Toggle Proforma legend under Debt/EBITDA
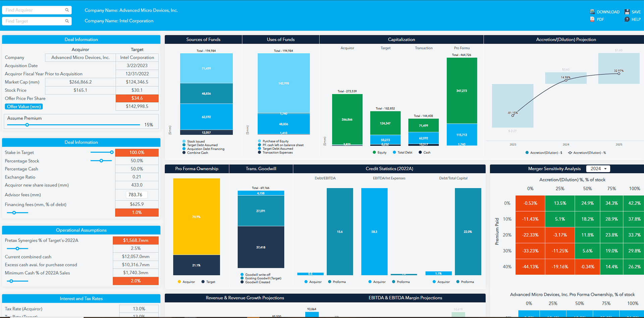The width and height of the screenshot is (644, 318). point(337,282)
